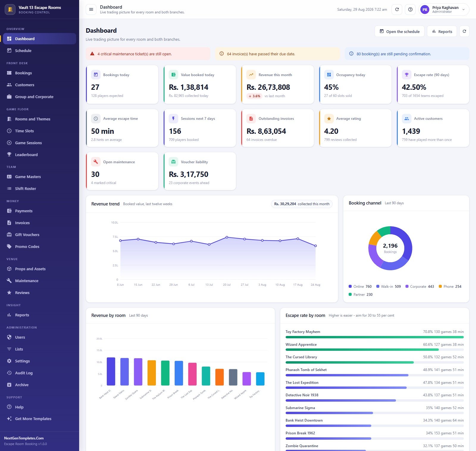476x451 pixels.
Task: Expand Priya Raghavan account dropdown chevron
Action: pos(464,10)
